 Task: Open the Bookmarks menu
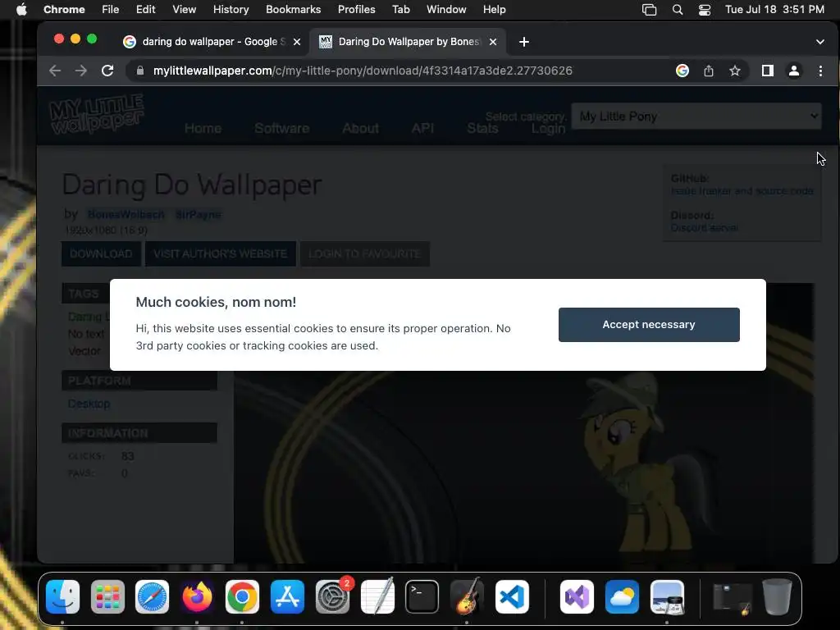[293, 10]
